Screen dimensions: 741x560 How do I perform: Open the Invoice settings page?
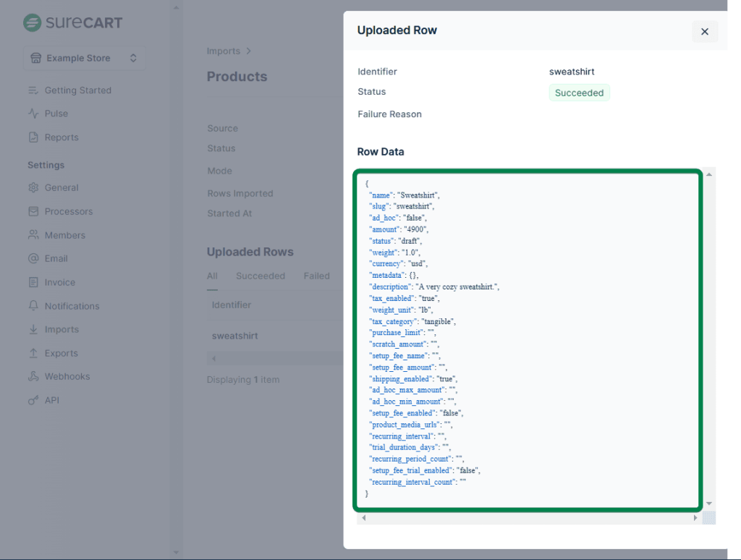coord(59,282)
